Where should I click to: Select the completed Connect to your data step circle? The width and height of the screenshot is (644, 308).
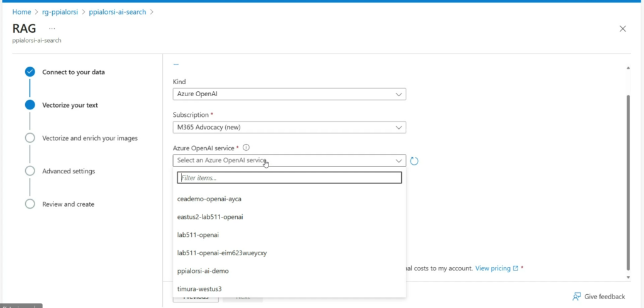tap(30, 72)
